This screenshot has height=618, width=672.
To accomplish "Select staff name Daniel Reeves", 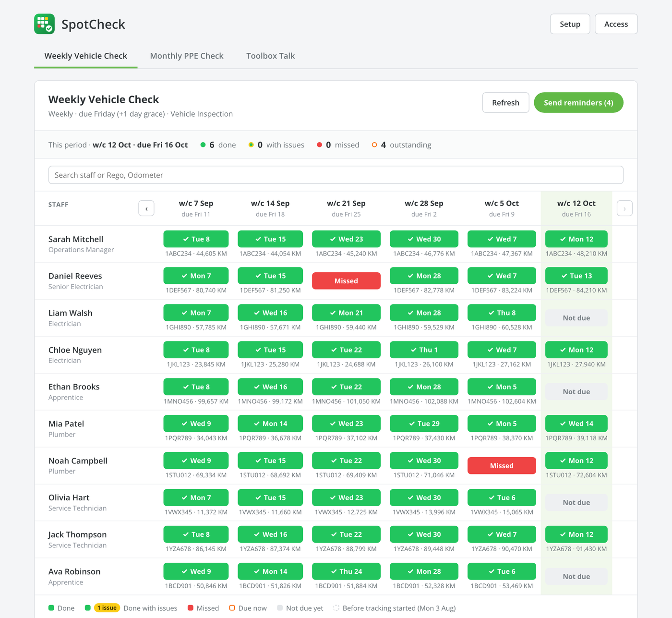I will click(75, 276).
